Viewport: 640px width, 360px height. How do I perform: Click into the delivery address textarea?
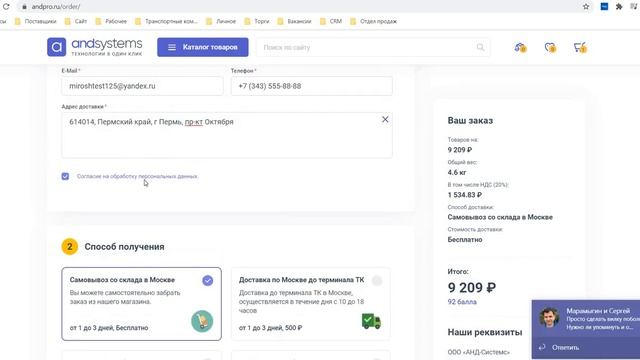pos(227,135)
